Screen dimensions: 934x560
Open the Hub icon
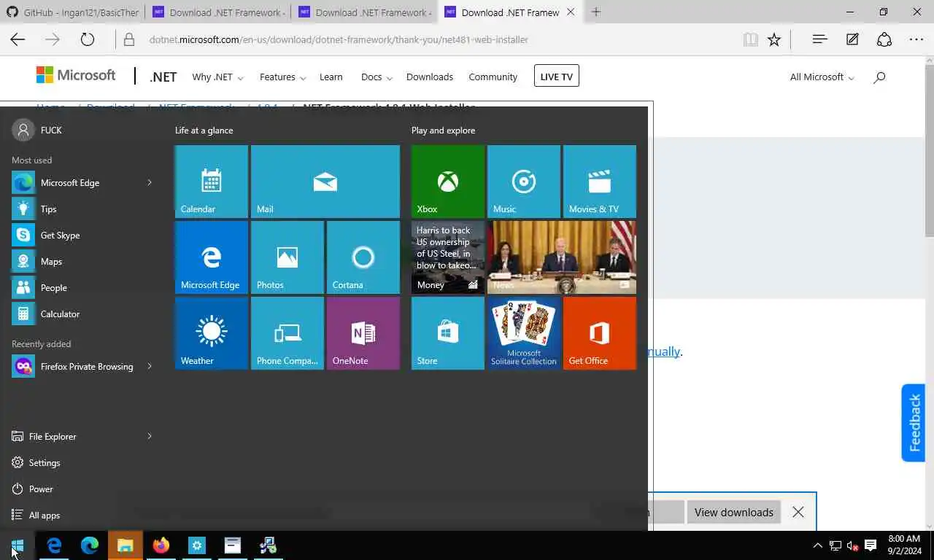pyautogui.click(x=819, y=40)
